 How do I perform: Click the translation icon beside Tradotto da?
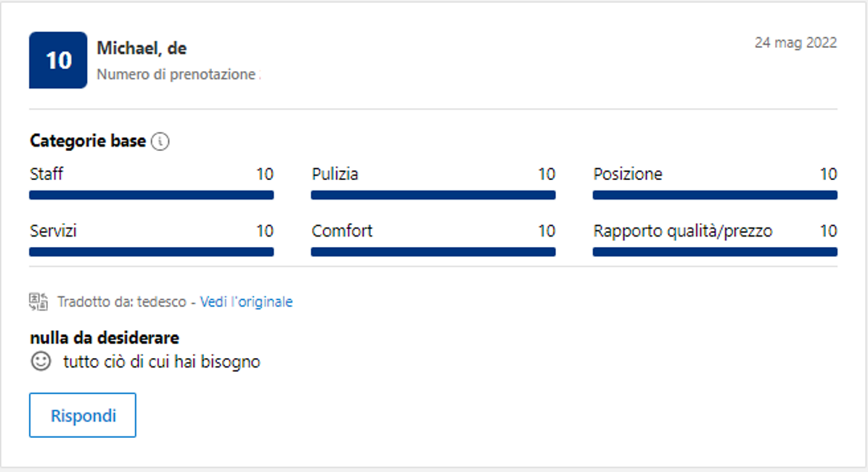tap(38, 302)
